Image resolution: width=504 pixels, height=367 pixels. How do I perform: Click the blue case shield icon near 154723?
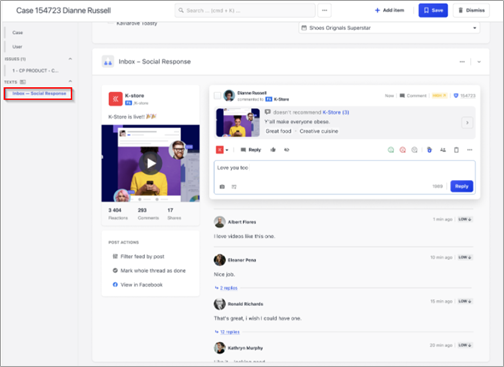[456, 96]
